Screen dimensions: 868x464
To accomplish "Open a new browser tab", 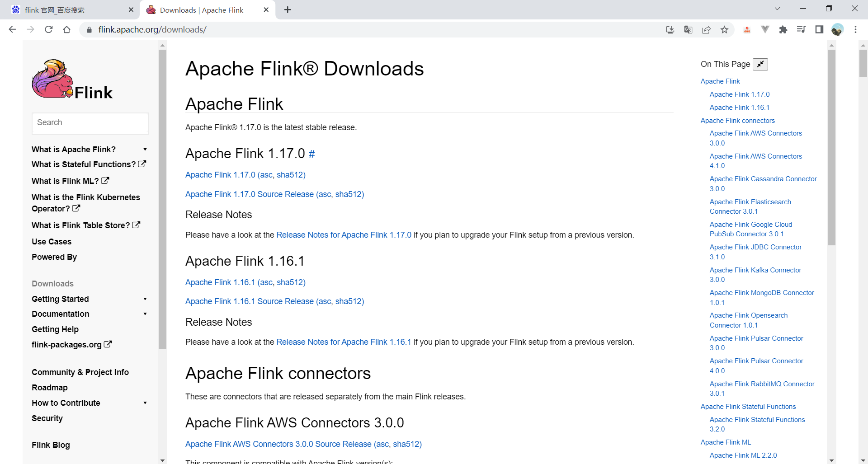I will (x=288, y=9).
